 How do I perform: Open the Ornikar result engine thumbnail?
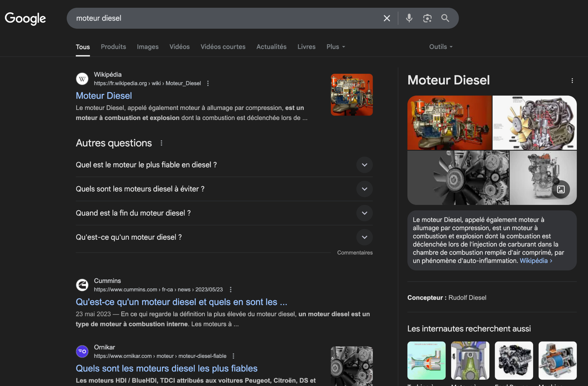pos(352,366)
